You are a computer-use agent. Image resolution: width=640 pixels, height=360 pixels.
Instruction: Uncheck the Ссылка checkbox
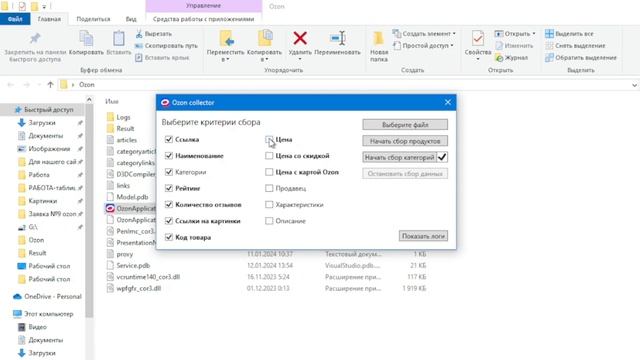pyautogui.click(x=169, y=140)
